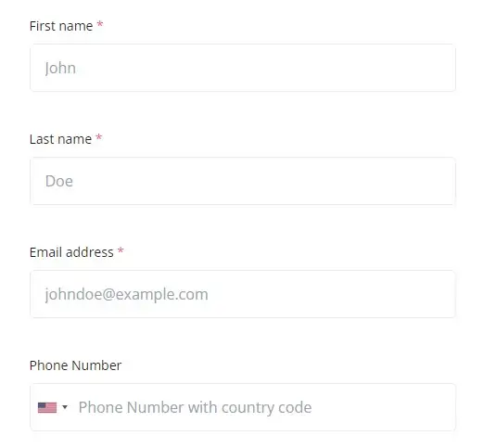Focus the Last name input field
The width and height of the screenshot is (483, 448).
pos(243,181)
